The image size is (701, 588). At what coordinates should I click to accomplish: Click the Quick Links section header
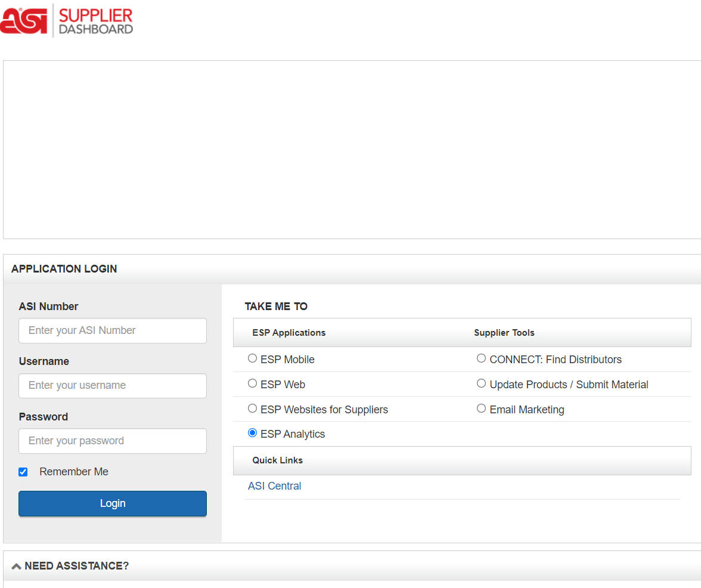tap(278, 460)
